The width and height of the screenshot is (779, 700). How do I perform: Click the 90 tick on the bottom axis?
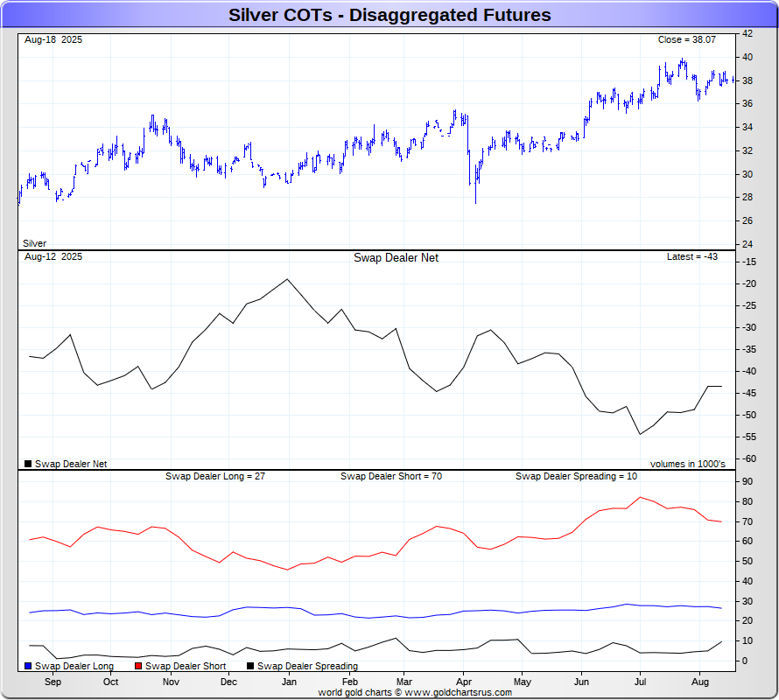(747, 481)
